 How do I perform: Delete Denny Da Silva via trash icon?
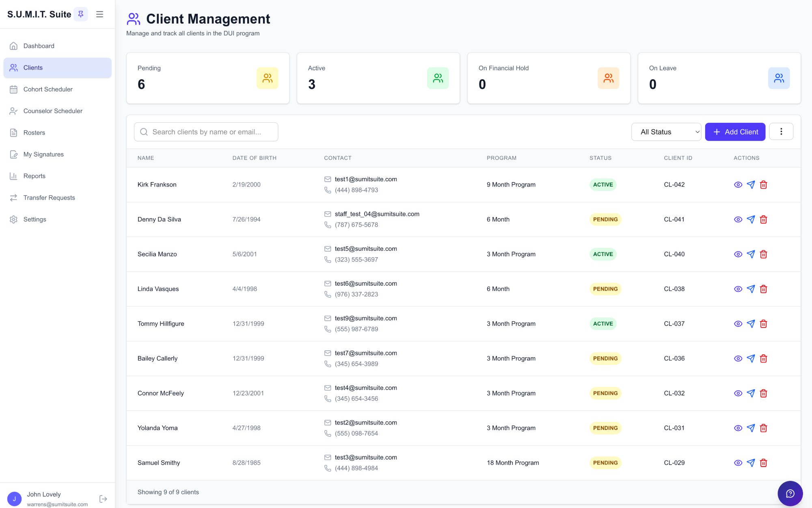coord(763,219)
